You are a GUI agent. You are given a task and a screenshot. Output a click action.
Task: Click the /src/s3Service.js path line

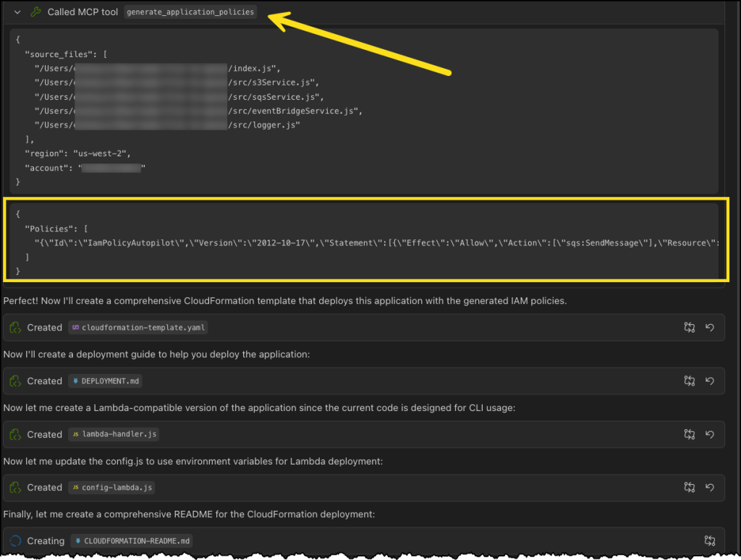(177, 82)
